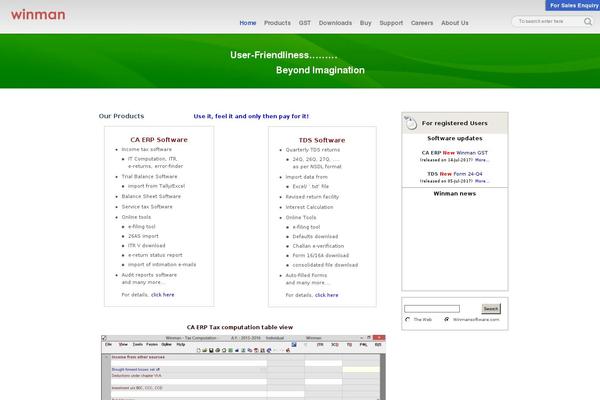
Task: Open TDS New Form 24-Q4 update
Action: click(455, 174)
